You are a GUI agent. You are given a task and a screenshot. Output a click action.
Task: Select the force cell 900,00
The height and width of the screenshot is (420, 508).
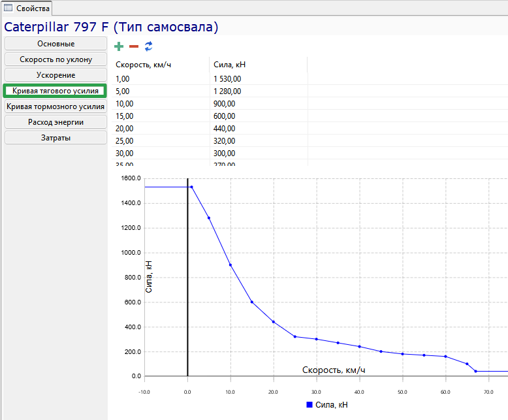[x=259, y=104]
